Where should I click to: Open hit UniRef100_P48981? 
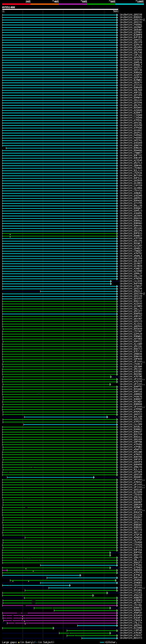pyautogui.click(x=131, y=25)
